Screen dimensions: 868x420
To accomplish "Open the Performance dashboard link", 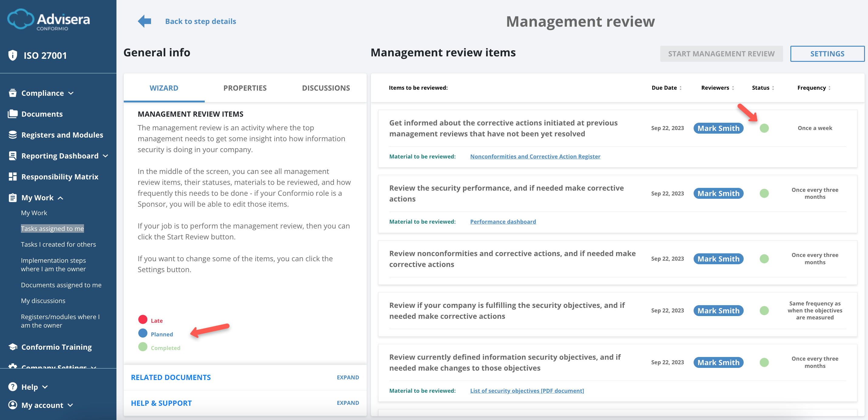I will pyautogui.click(x=503, y=221).
